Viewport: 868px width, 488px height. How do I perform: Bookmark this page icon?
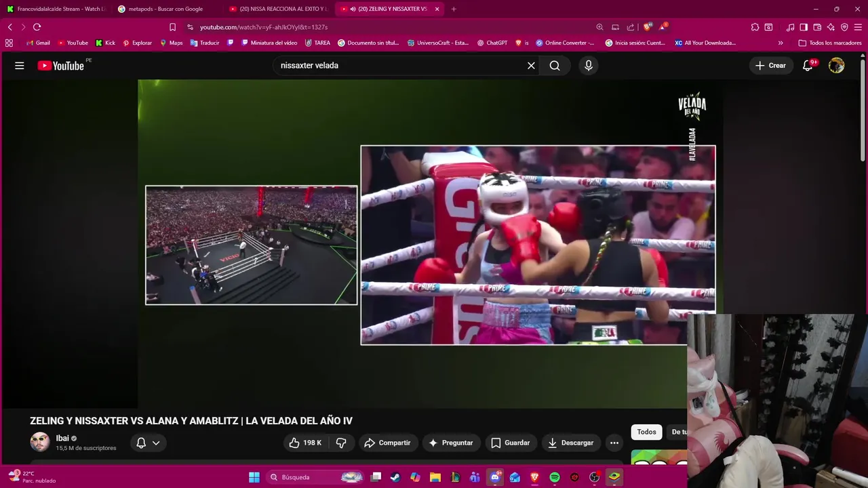(172, 27)
